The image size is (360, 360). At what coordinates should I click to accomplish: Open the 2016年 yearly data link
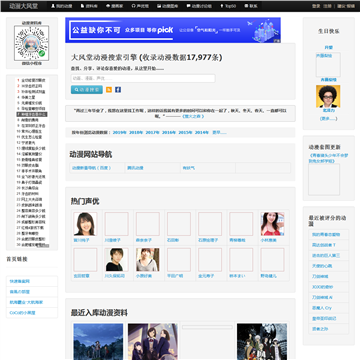(x=169, y=132)
